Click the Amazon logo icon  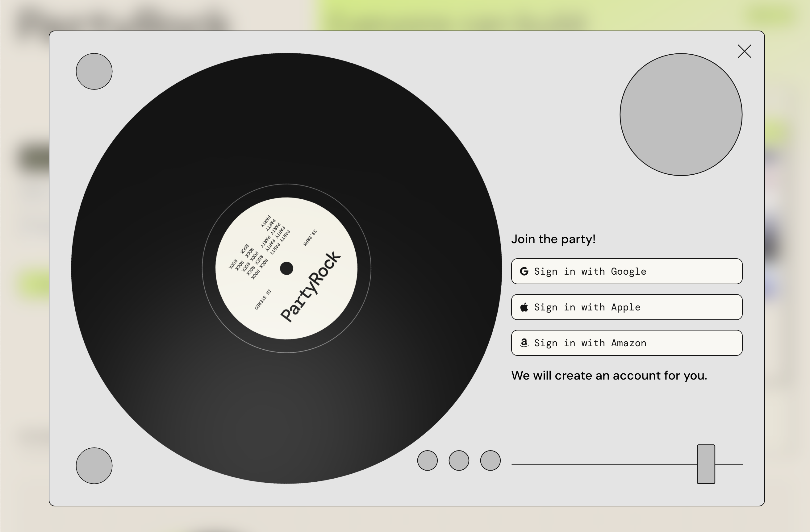click(524, 343)
